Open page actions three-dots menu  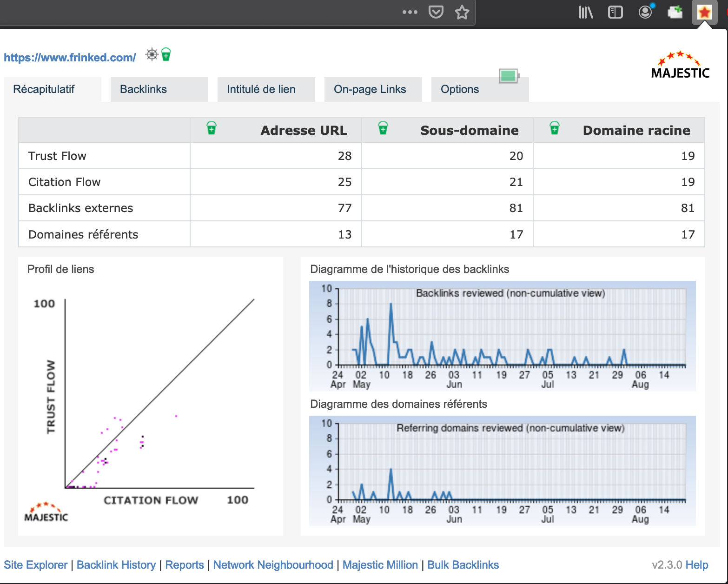point(410,12)
